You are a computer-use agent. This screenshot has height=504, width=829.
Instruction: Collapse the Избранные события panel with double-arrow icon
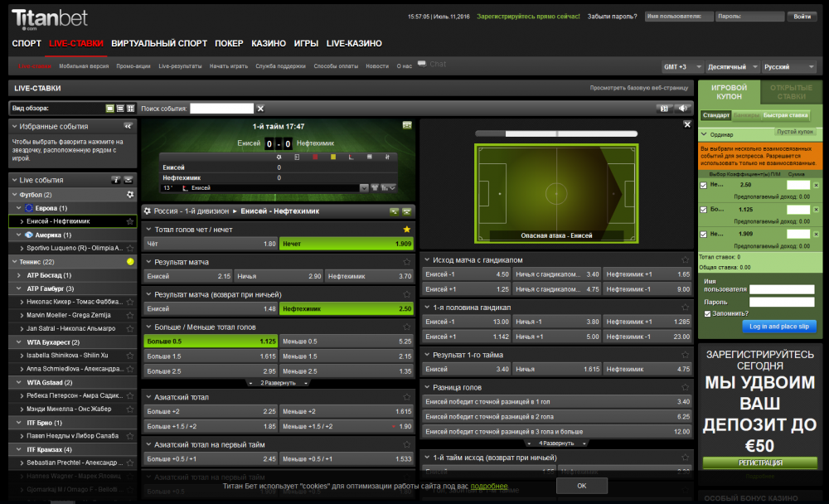click(x=128, y=127)
